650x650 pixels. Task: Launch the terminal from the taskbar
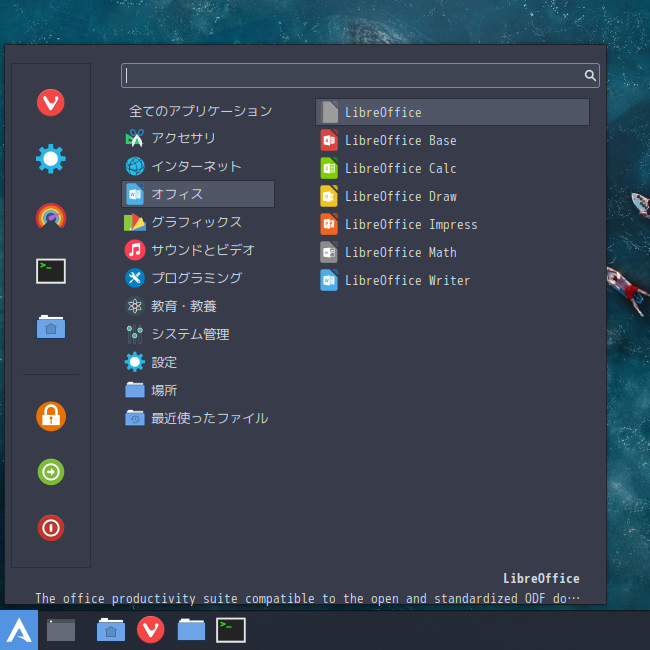click(x=230, y=630)
